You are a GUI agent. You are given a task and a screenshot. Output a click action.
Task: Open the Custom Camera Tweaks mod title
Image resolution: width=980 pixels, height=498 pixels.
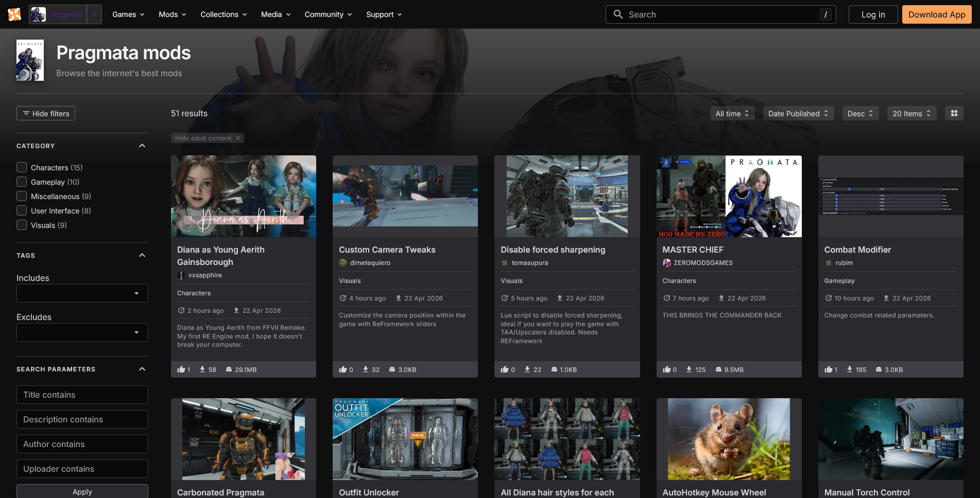click(x=387, y=250)
